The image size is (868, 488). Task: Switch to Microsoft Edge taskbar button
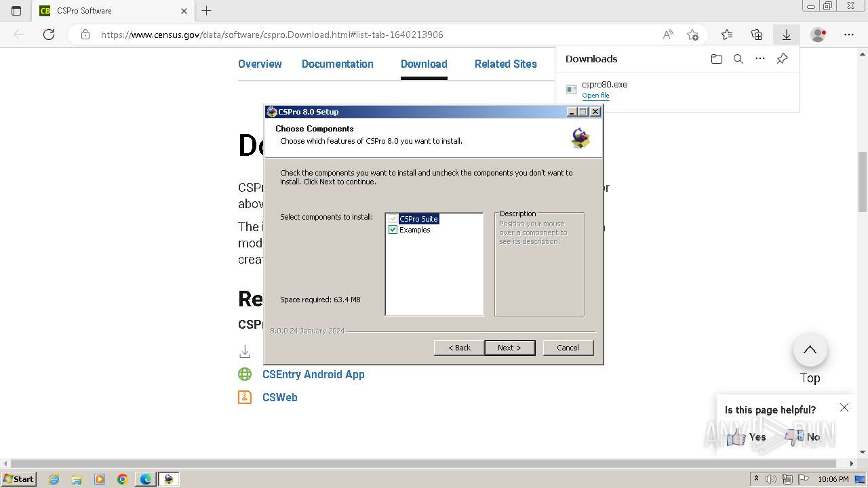click(x=145, y=479)
